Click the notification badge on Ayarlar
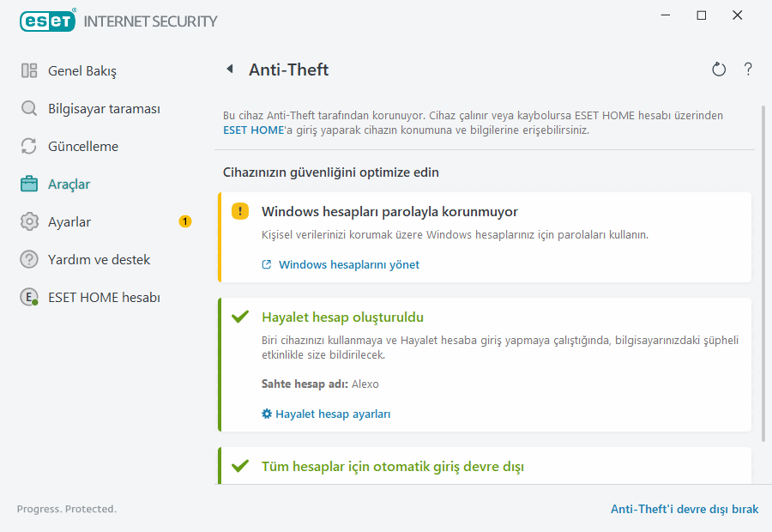This screenshot has width=772, height=532. (x=184, y=221)
